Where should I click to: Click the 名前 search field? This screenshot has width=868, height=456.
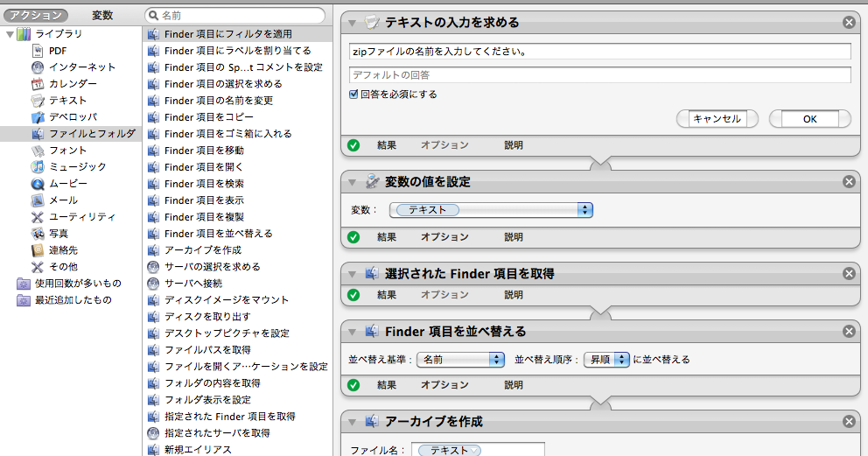234,16
